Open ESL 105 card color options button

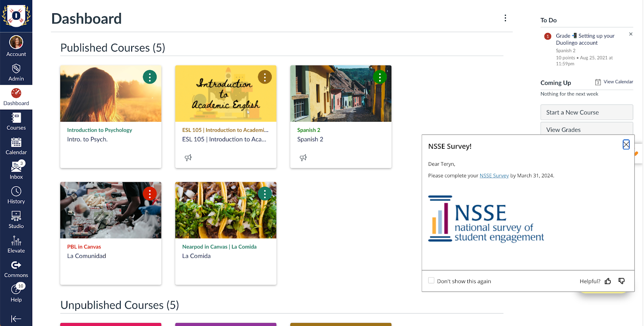[x=265, y=77]
